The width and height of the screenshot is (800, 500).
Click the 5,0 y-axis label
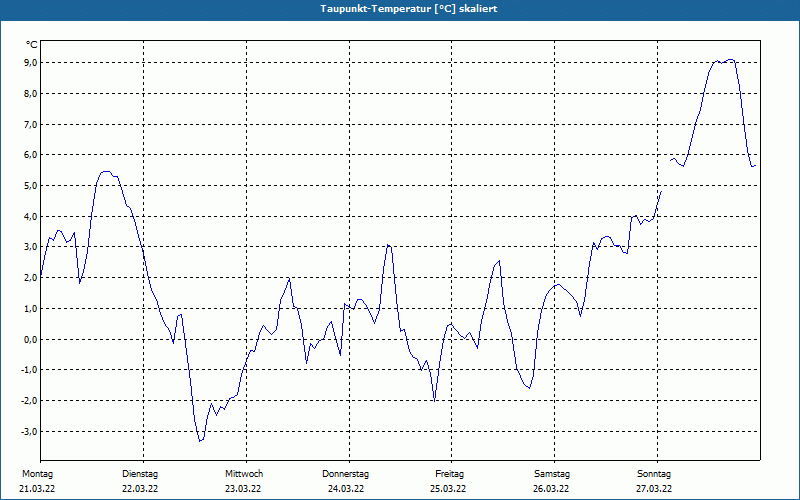point(31,186)
